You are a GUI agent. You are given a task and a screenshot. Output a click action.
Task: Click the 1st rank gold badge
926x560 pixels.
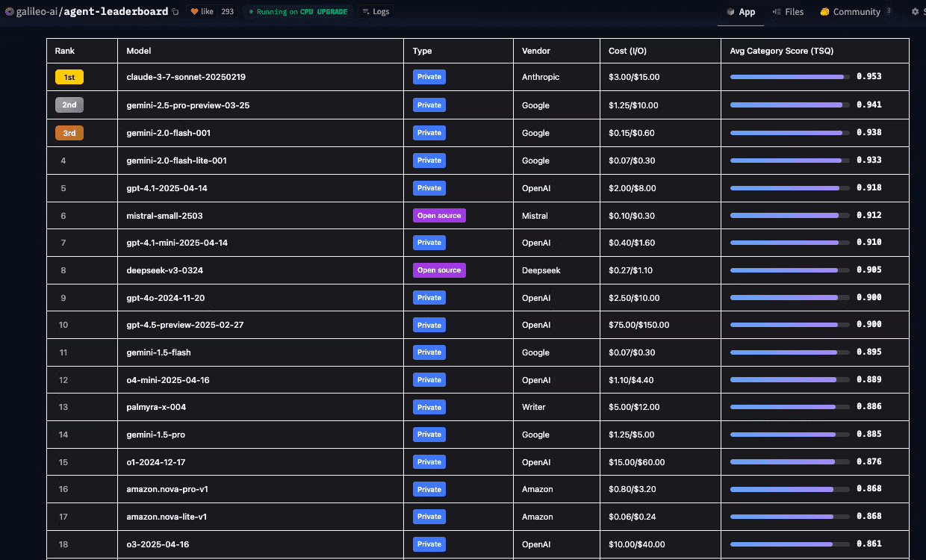coord(69,77)
